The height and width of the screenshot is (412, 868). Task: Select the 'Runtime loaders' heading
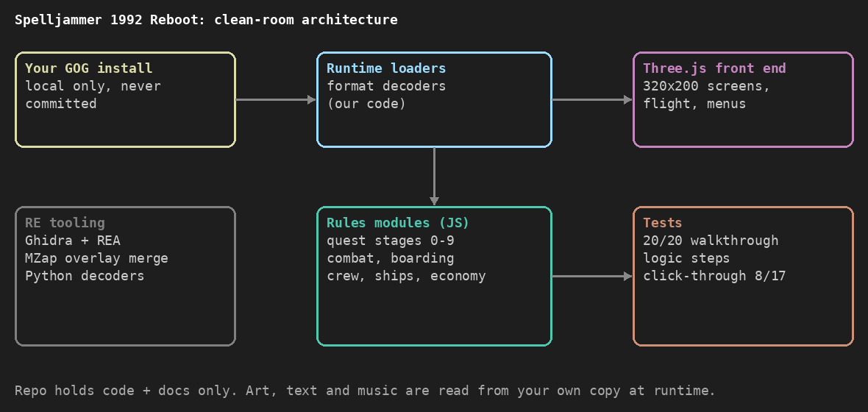point(386,68)
